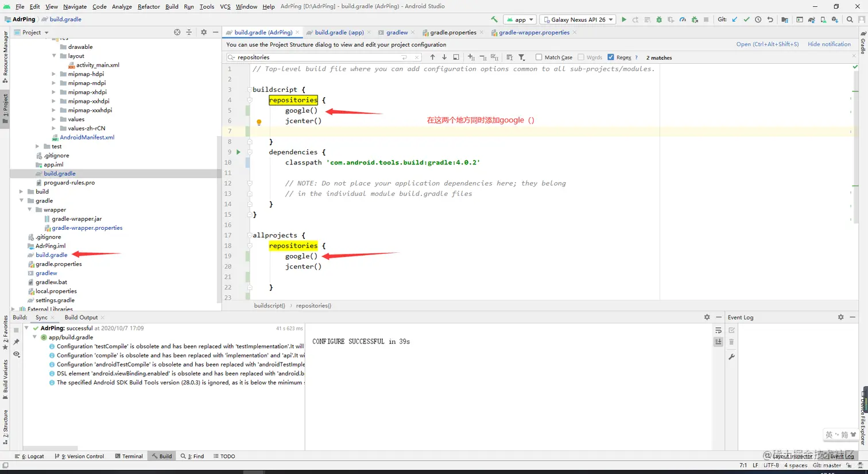Collapse the gradle folder node

[x=21, y=201]
